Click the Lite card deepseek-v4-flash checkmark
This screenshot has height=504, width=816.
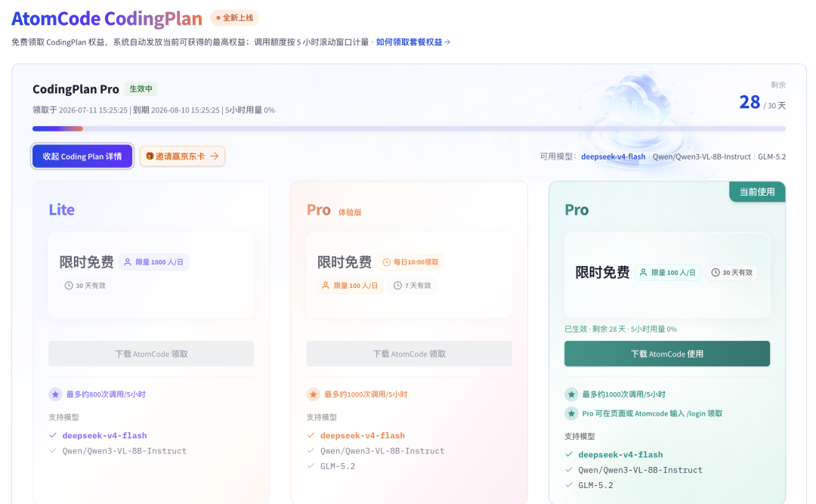pos(53,435)
